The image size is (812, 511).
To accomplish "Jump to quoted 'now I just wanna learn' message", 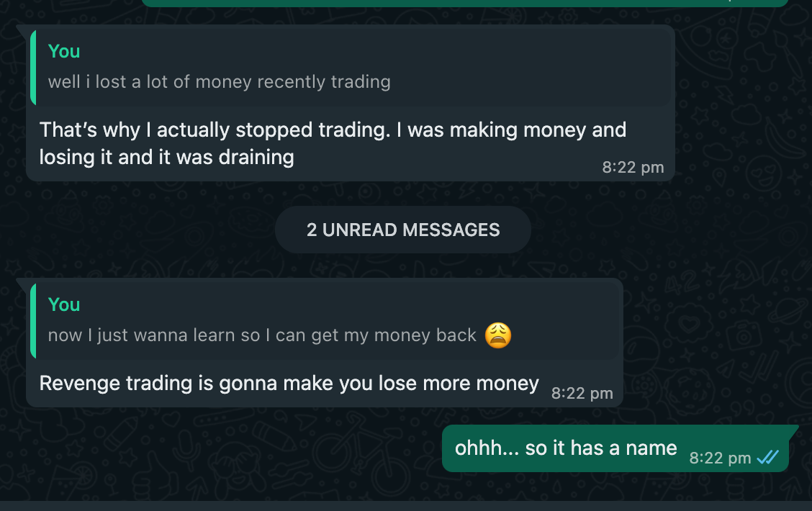I will click(x=325, y=321).
